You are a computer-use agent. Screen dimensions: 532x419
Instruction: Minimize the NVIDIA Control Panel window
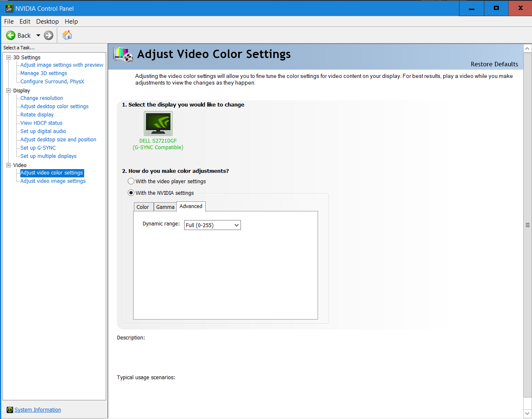tap(471, 8)
